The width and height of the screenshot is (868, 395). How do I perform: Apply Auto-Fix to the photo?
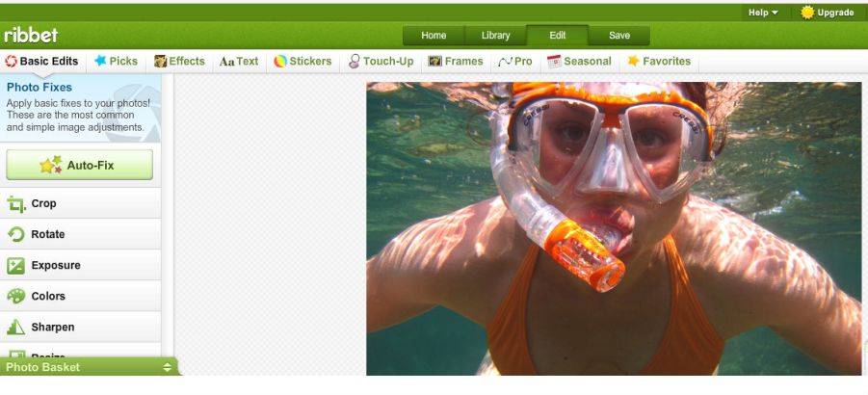tap(80, 165)
